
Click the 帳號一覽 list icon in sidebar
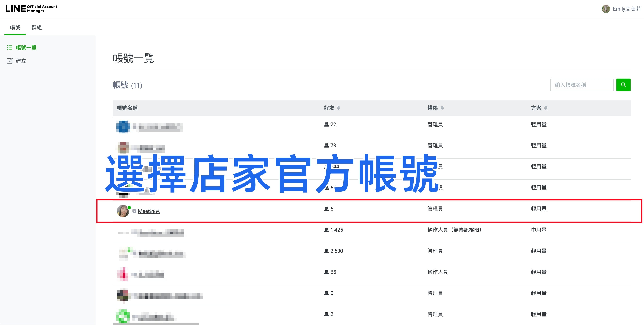tap(10, 48)
